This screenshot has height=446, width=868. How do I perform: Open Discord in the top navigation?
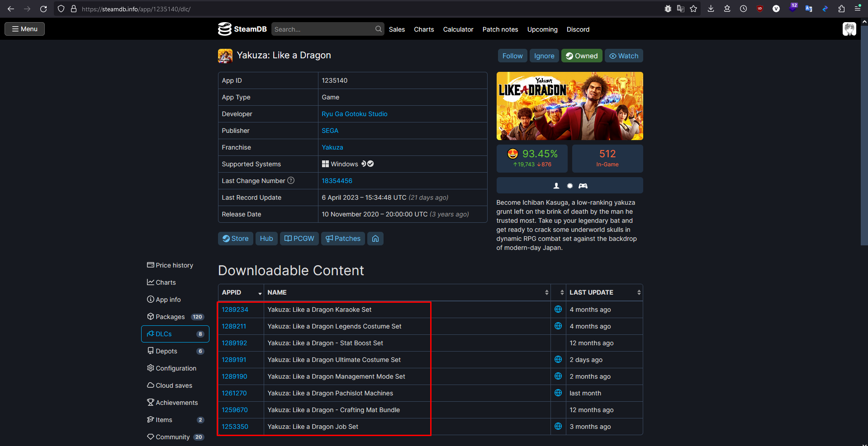click(578, 29)
